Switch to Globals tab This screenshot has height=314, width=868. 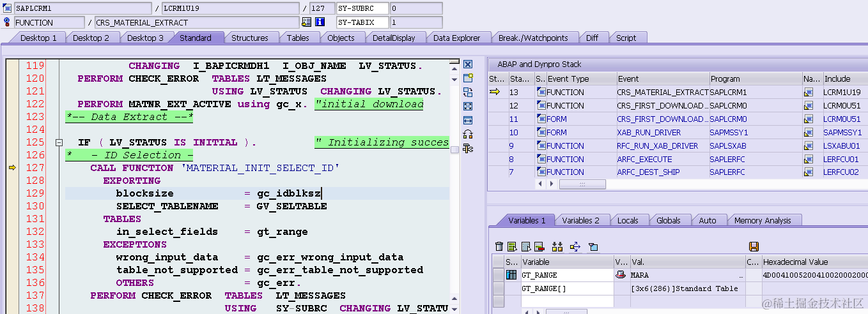[669, 220]
